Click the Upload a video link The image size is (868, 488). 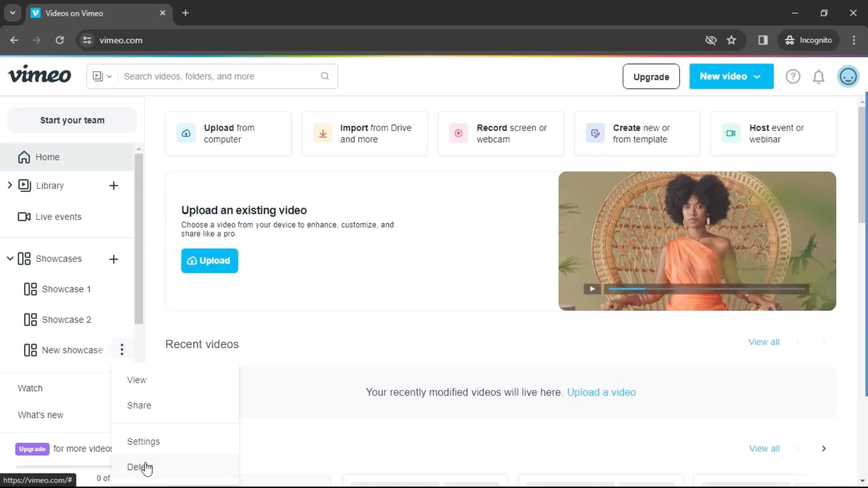coord(602,392)
